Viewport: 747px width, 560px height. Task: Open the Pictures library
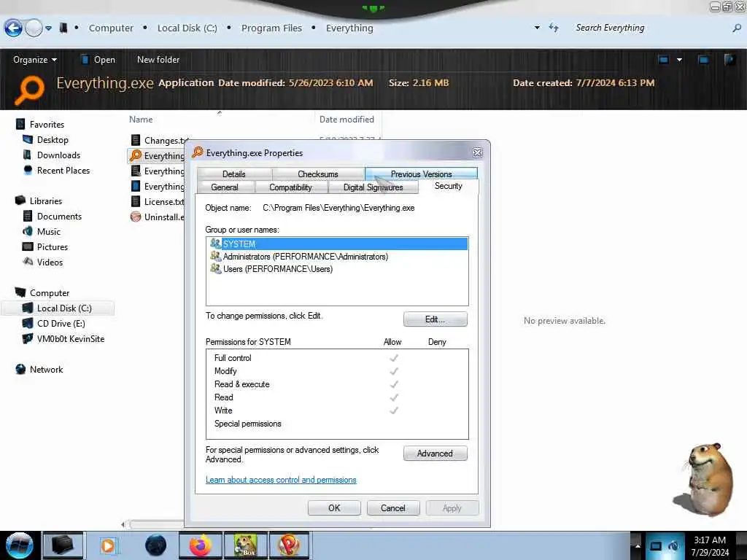click(53, 246)
